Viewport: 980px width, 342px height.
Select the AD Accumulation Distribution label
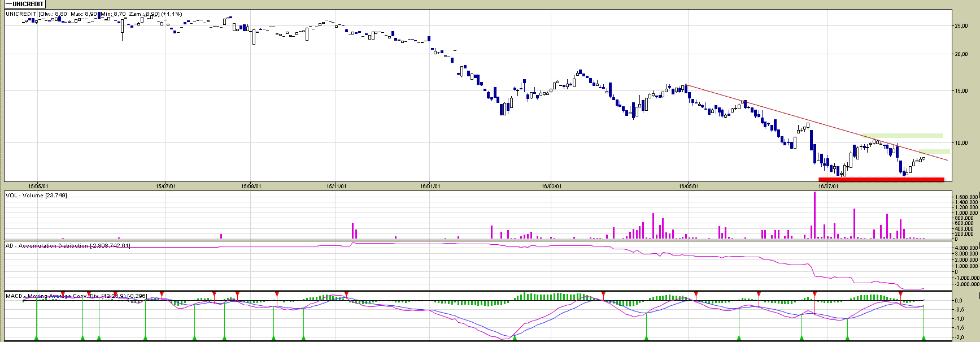[68, 246]
